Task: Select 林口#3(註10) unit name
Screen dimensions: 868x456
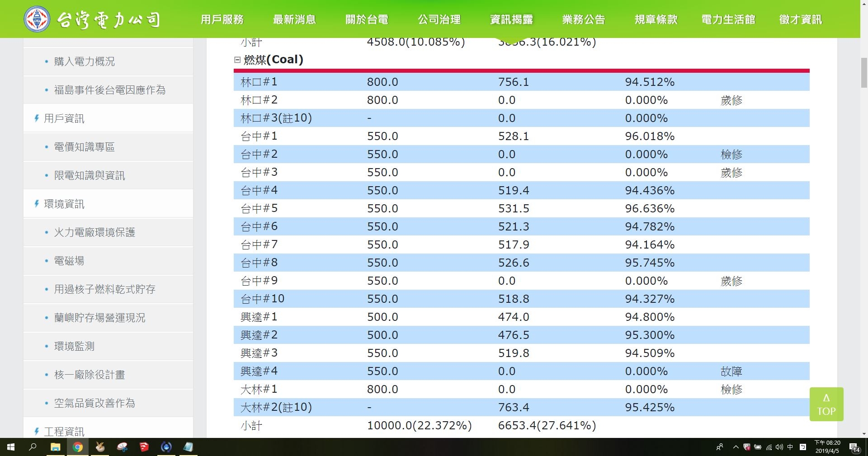Action: click(276, 118)
